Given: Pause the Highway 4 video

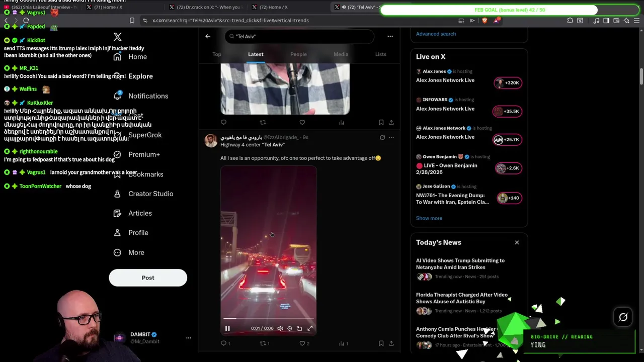Looking at the screenshot, I should pos(227,328).
